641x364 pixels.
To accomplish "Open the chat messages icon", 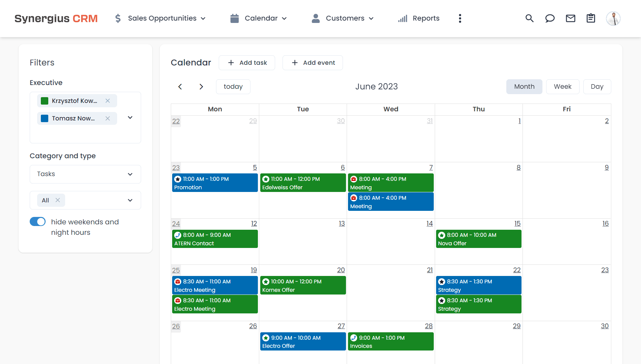I will (550, 19).
